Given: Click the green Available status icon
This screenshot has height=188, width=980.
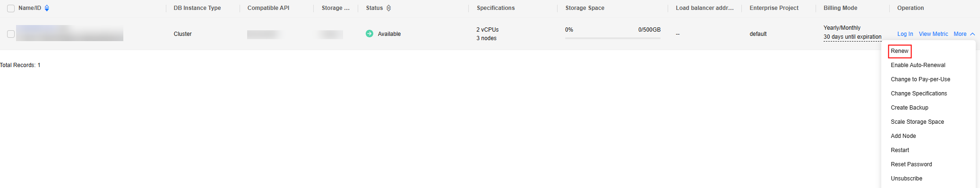Looking at the screenshot, I should (x=370, y=34).
